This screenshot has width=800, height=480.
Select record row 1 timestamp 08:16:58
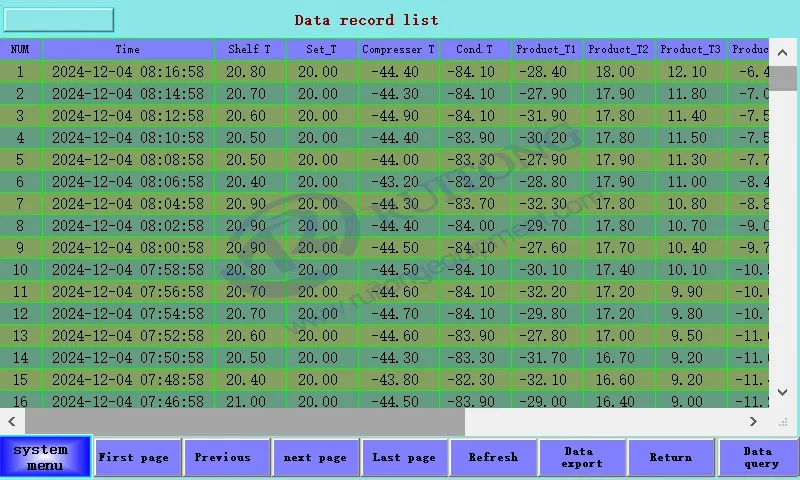tap(128, 72)
